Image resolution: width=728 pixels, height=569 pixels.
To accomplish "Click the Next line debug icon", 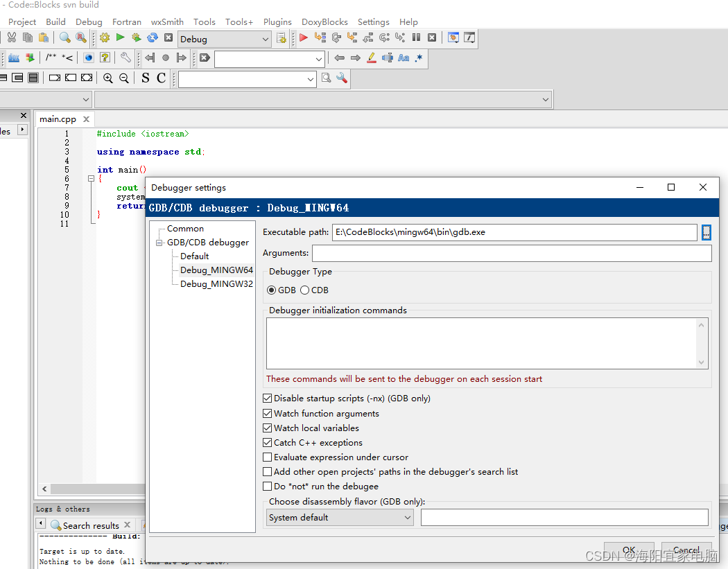I will (336, 37).
